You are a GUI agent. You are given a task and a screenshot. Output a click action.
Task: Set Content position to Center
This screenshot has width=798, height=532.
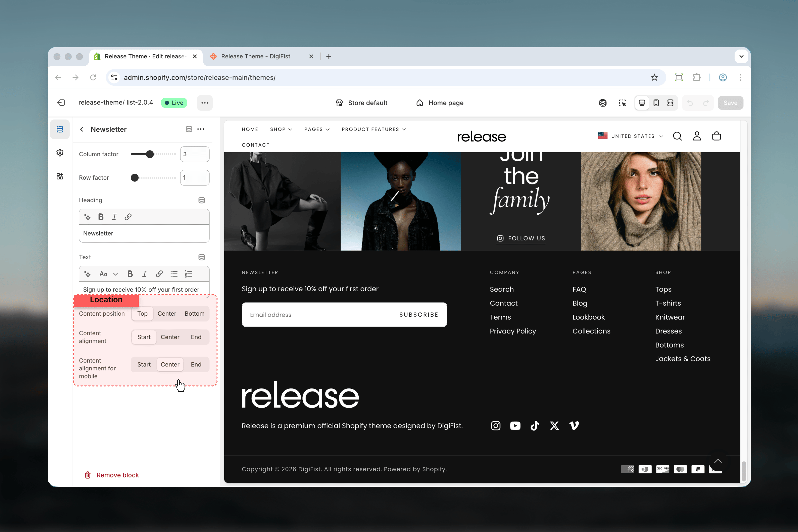click(167, 313)
